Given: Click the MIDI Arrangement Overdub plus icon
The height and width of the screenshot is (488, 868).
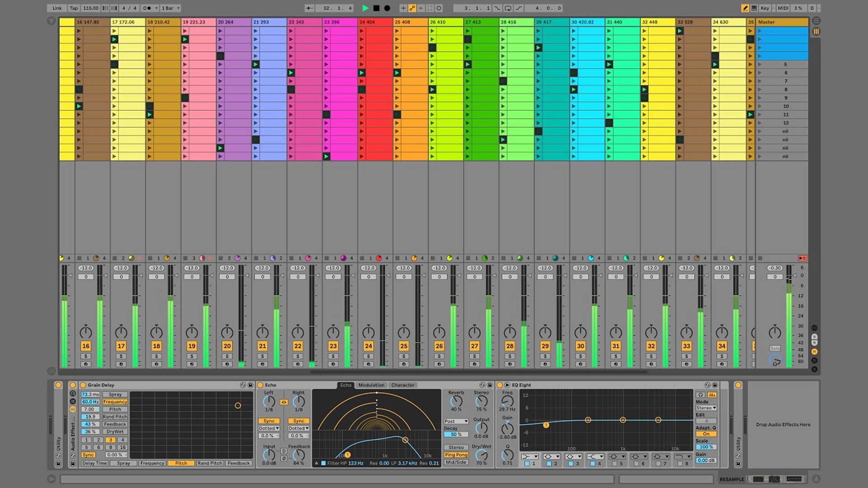Looking at the screenshot, I should coord(403,8).
